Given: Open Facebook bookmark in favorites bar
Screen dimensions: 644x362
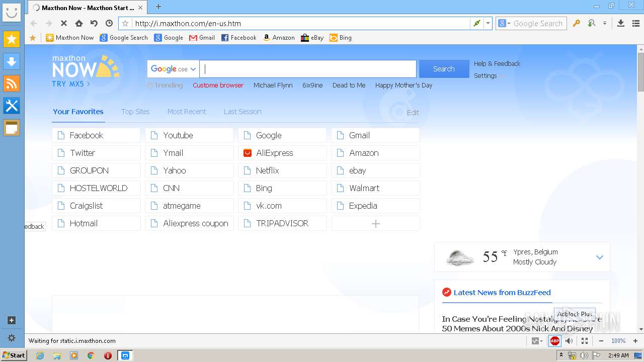Looking at the screenshot, I should click(239, 38).
